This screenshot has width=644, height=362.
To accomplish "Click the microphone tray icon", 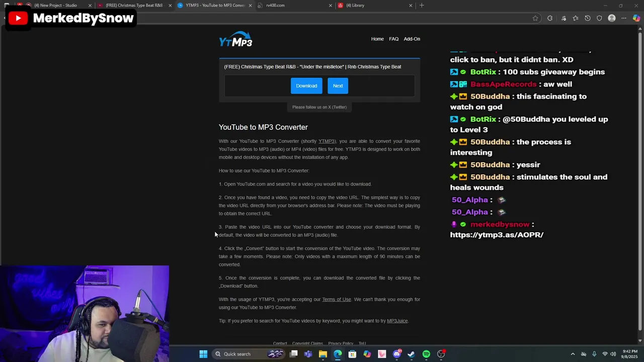I will 594,354.
